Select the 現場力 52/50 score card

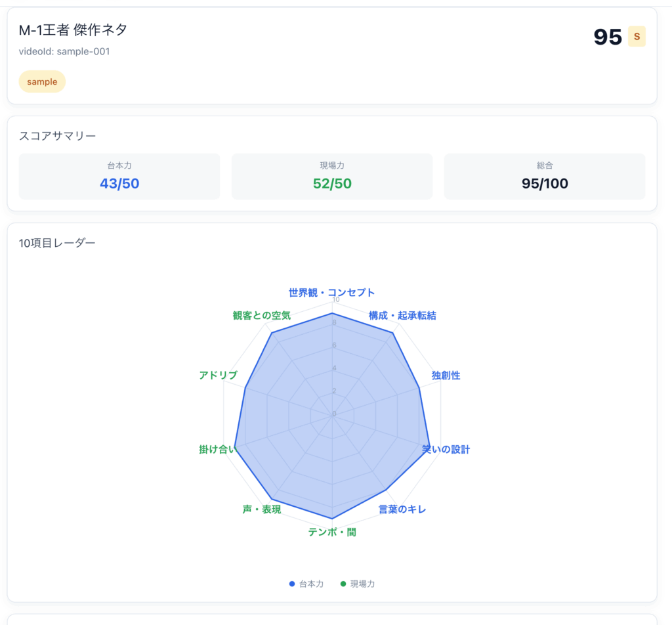[332, 176]
